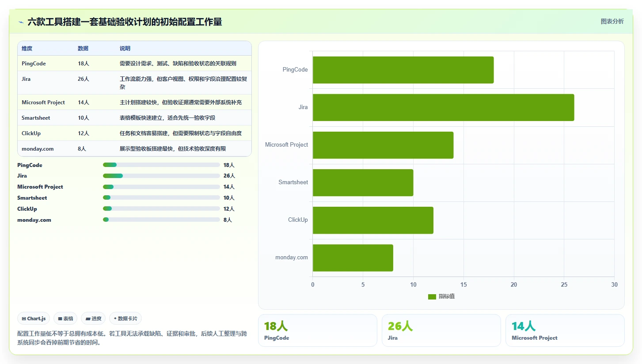
Task: Click the 图表分析 label in header
Action: (x=612, y=21)
